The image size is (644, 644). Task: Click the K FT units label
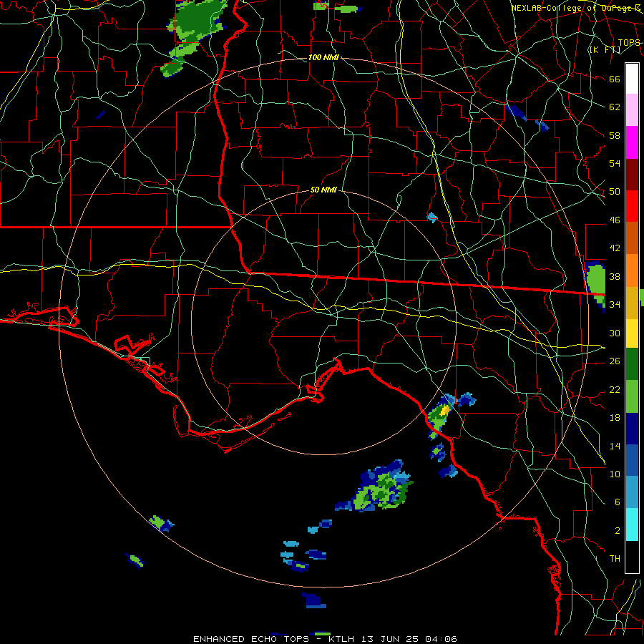click(605, 49)
